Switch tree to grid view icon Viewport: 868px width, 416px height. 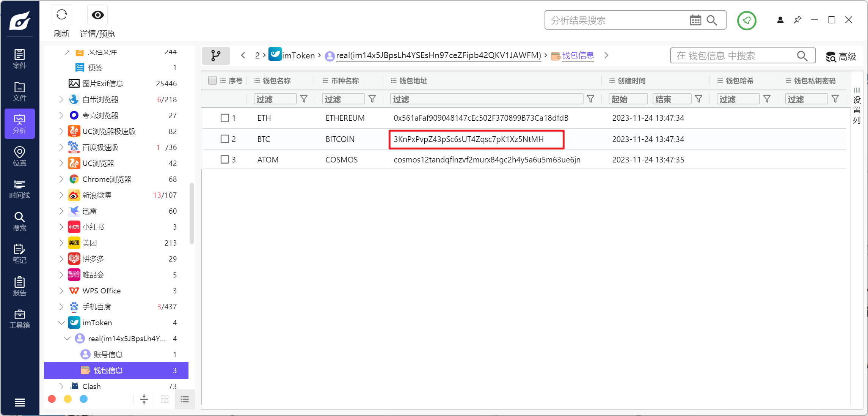tap(165, 399)
